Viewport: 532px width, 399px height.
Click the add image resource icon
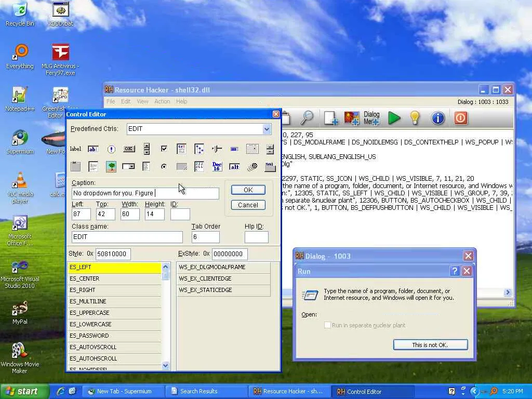tap(352, 118)
